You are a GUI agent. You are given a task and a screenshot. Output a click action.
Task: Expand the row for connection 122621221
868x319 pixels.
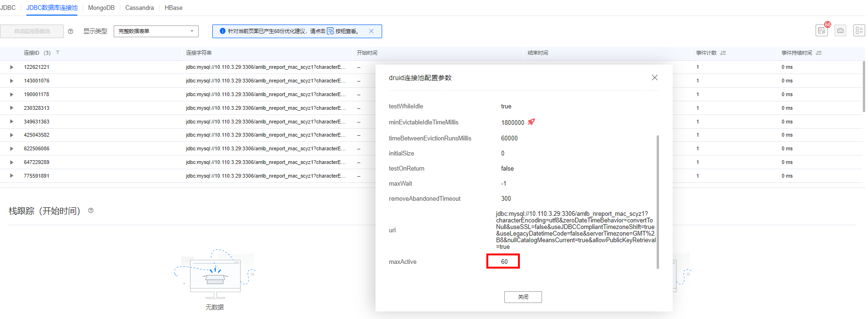click(12, 67)
